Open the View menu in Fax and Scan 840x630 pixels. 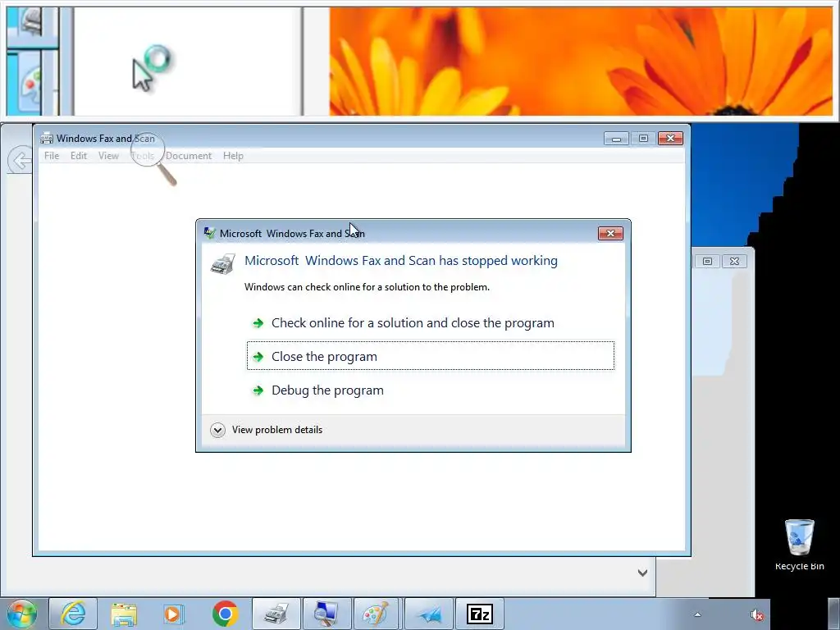point(108,156)
